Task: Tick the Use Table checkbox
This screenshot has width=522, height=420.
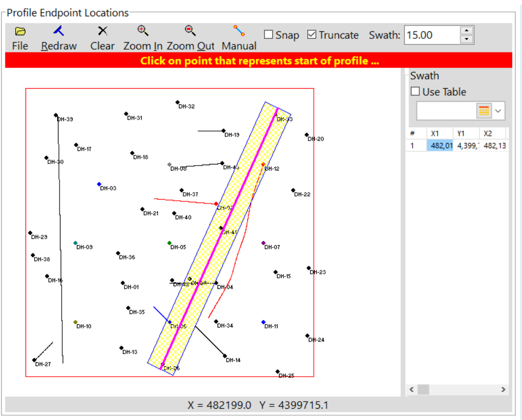Action: coord(415,91)
